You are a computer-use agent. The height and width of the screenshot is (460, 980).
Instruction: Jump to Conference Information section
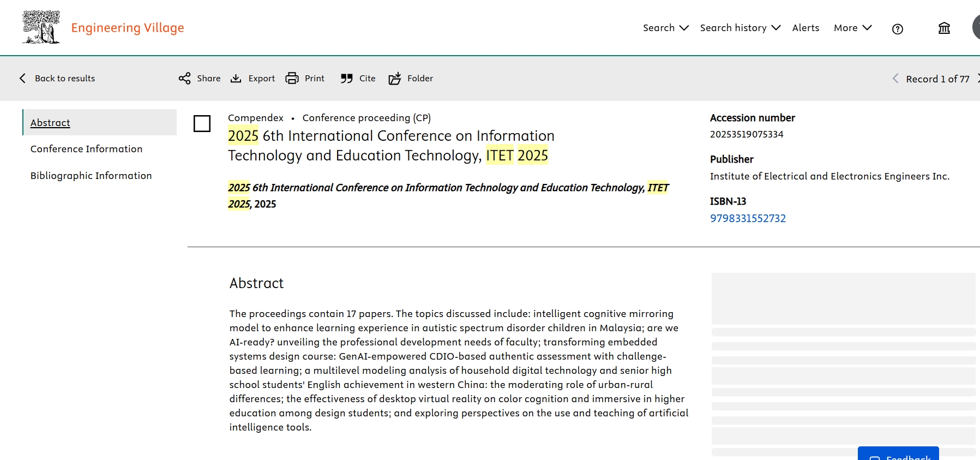86,149
